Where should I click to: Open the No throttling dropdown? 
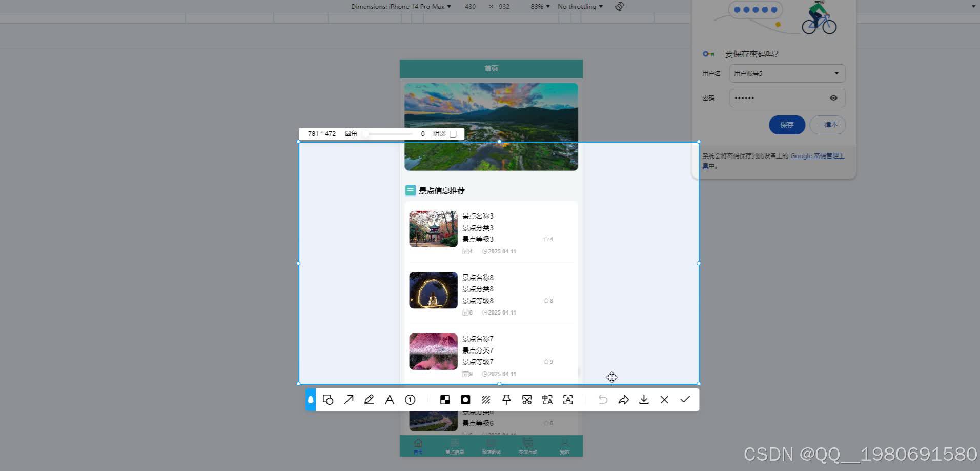tap(580, 6)
